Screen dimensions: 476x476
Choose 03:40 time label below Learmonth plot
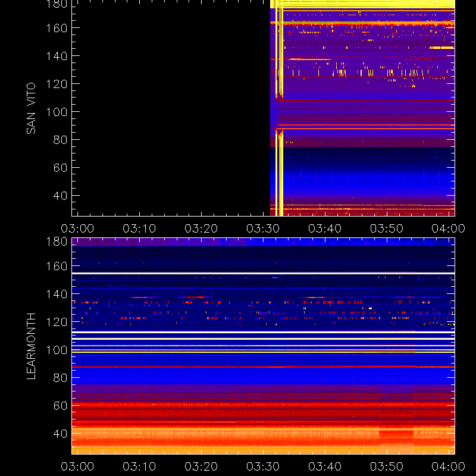tap(325, 466)
